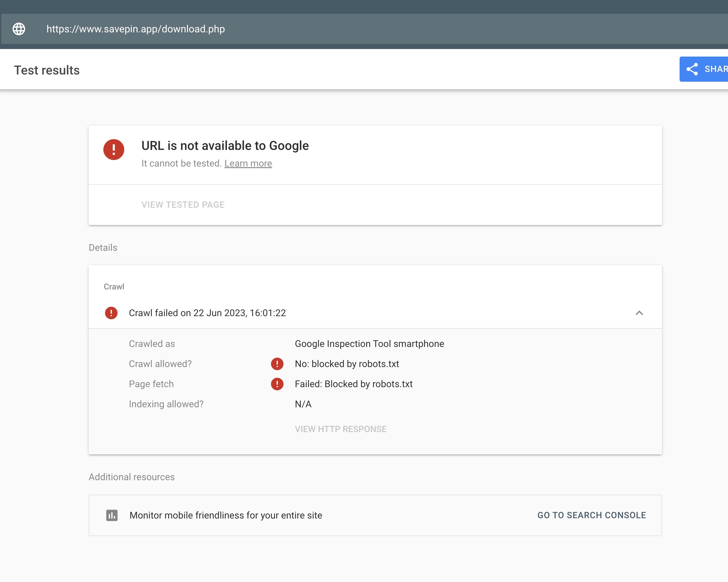Viewport: 728px width, 582px height.
Task: Switch to the Test results view
Action: (x=47, y=69)
